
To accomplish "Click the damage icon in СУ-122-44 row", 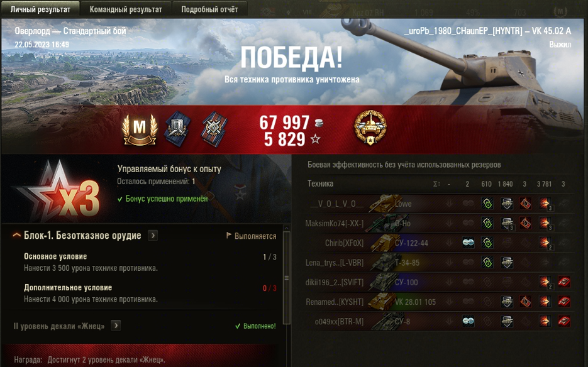I will click(545, 243).
